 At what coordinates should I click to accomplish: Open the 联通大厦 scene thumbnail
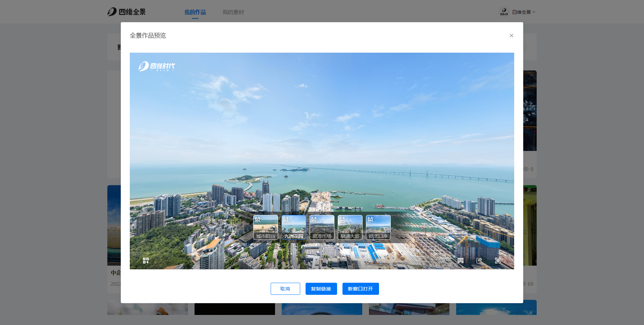pyautogui.click(x=350, y=227)
